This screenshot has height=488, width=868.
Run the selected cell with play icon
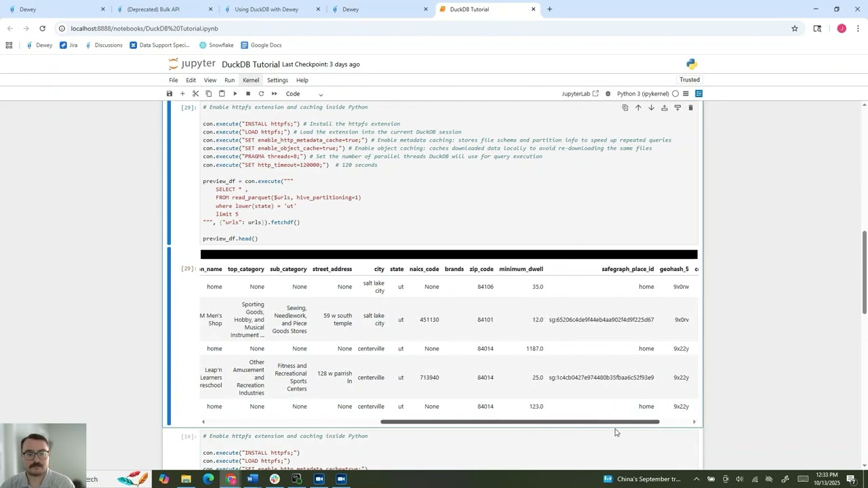click(235, 94)
